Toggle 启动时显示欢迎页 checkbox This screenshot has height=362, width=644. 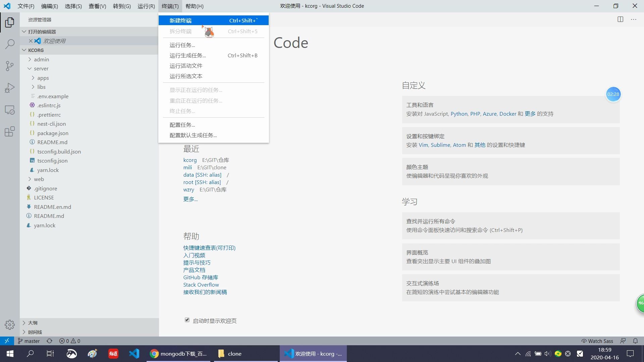coord(187,320)
